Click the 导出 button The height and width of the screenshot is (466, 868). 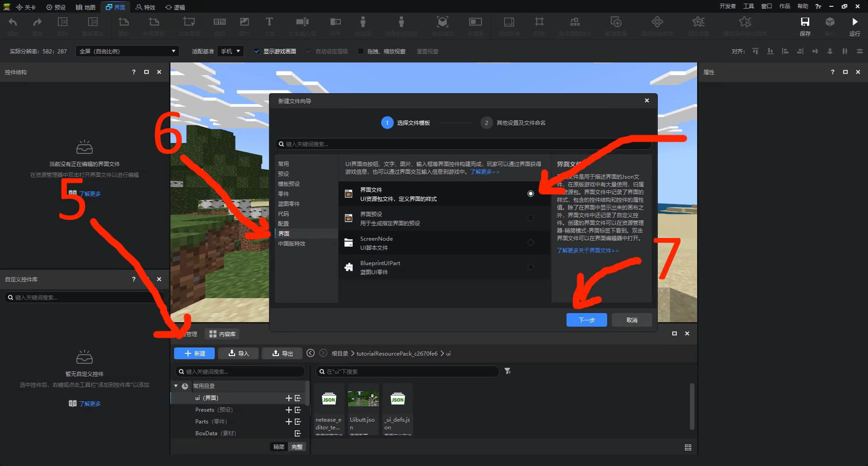click(282, 353)
